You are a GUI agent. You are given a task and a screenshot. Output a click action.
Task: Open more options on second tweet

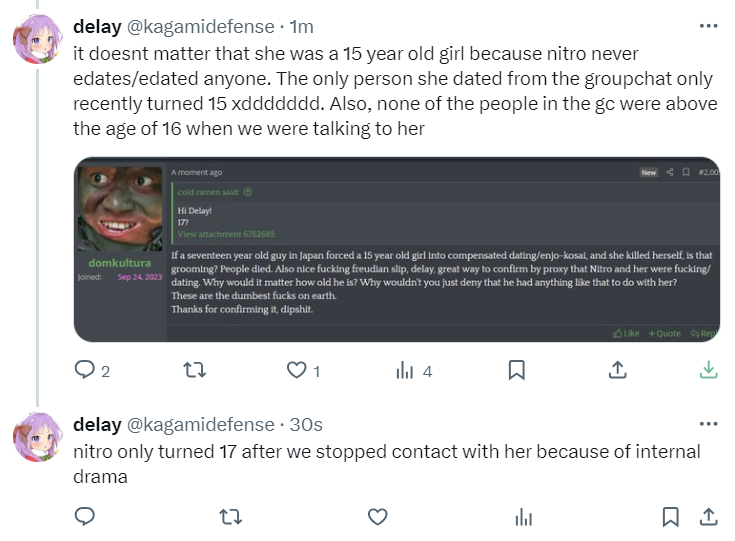coord(708,424)
